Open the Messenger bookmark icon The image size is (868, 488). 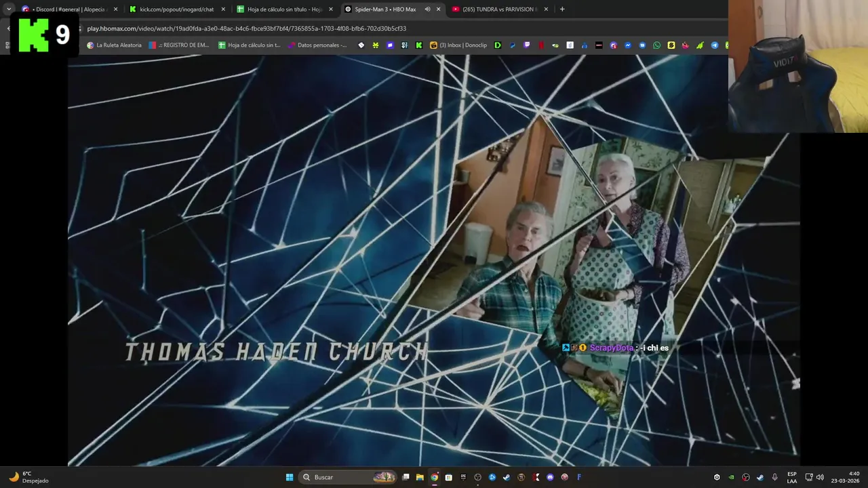[x=628, y=45]
